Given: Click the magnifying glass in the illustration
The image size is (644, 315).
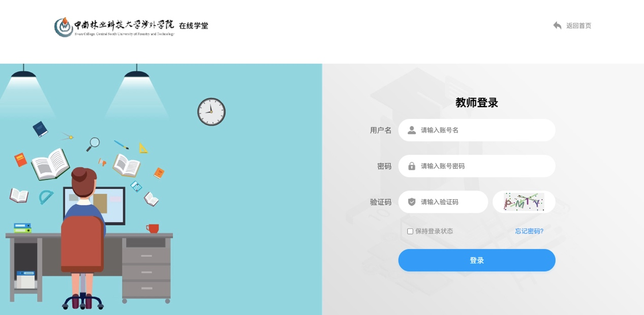Looking at the screenshot, I should [x=93, y=144].
